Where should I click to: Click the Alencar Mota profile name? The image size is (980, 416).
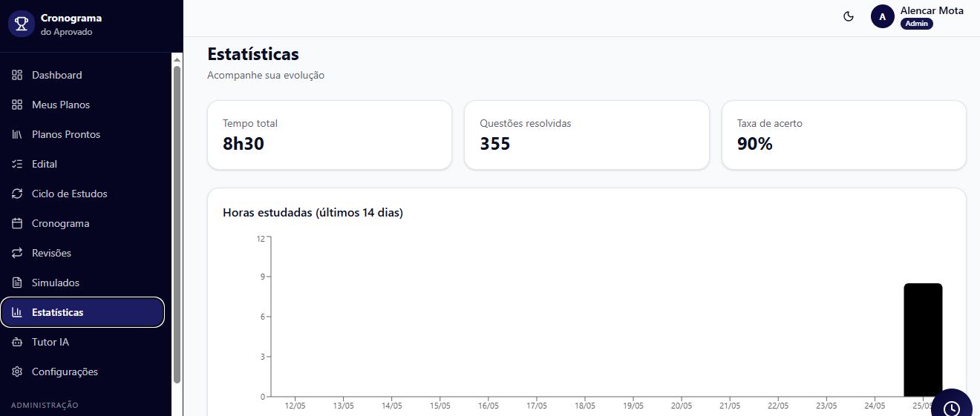tap(932, 10)
